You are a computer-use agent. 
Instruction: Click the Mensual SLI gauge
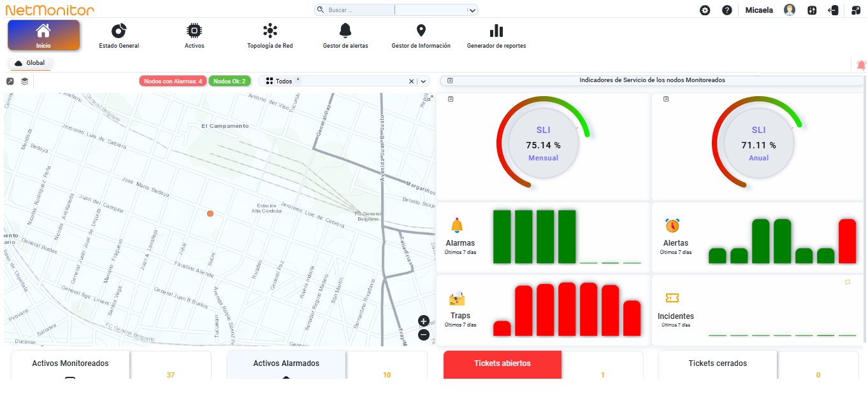tap(543, 143)
